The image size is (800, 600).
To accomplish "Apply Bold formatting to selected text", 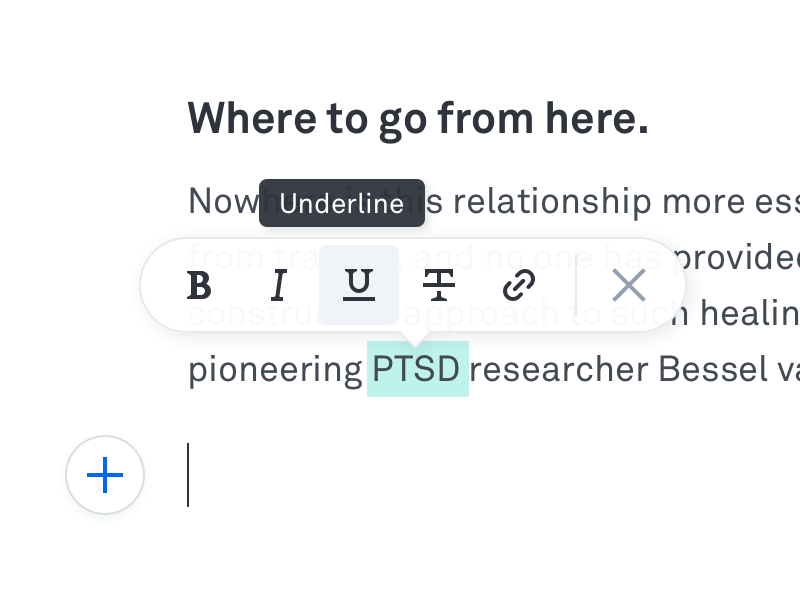I will click(199, 285).
